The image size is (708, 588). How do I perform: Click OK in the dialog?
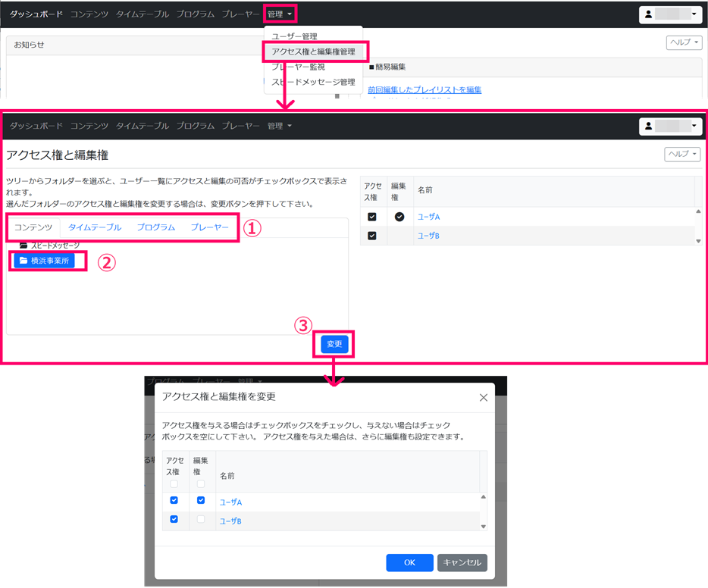[409, 562]
